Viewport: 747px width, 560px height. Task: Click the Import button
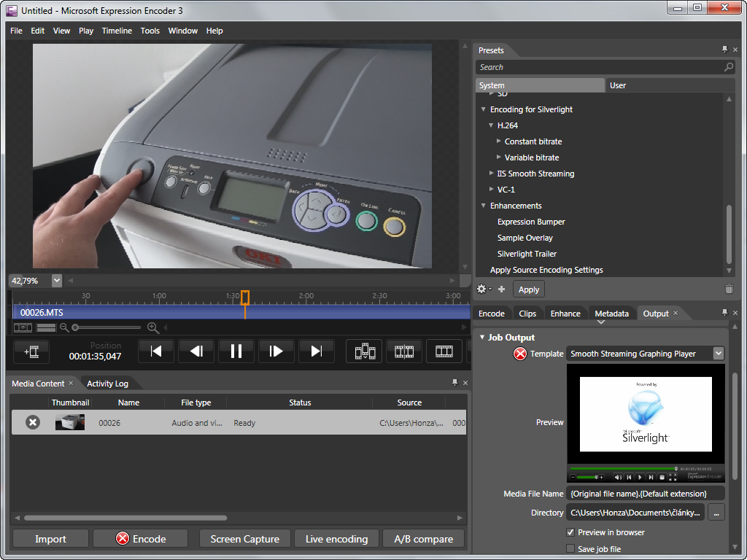point(50,539)
